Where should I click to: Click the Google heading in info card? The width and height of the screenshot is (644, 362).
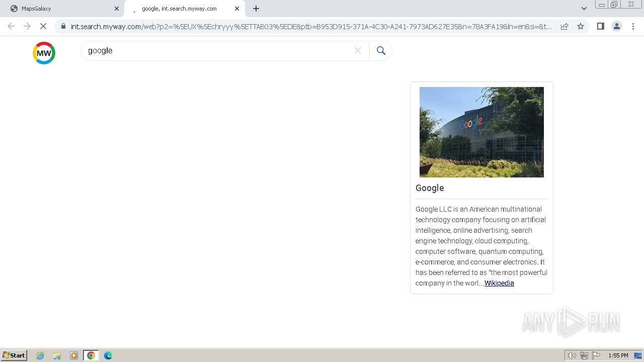pyautogui.click(x=430, y=188)
